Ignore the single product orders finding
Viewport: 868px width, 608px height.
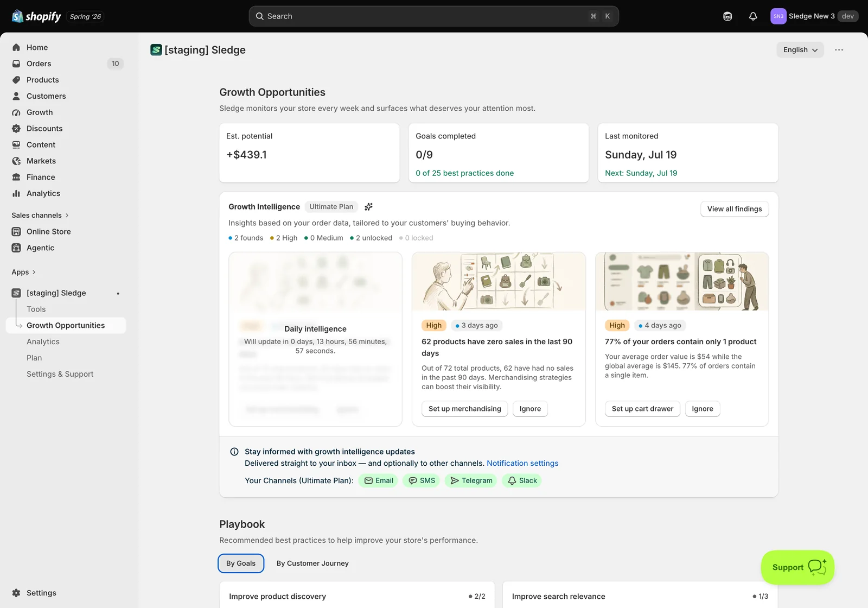click(x=703, y=409)
